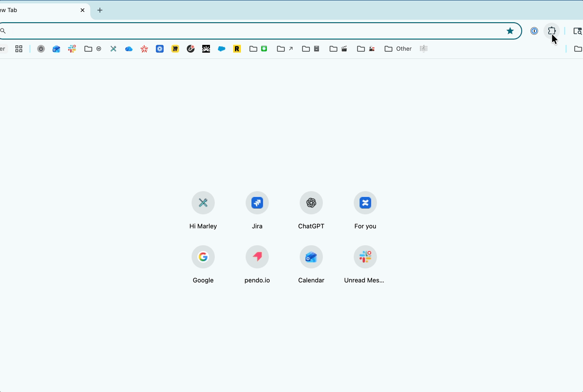Open the pendo.io shortcut
The height and width of the screenshot is (392, 583).
tap(257, 257)
